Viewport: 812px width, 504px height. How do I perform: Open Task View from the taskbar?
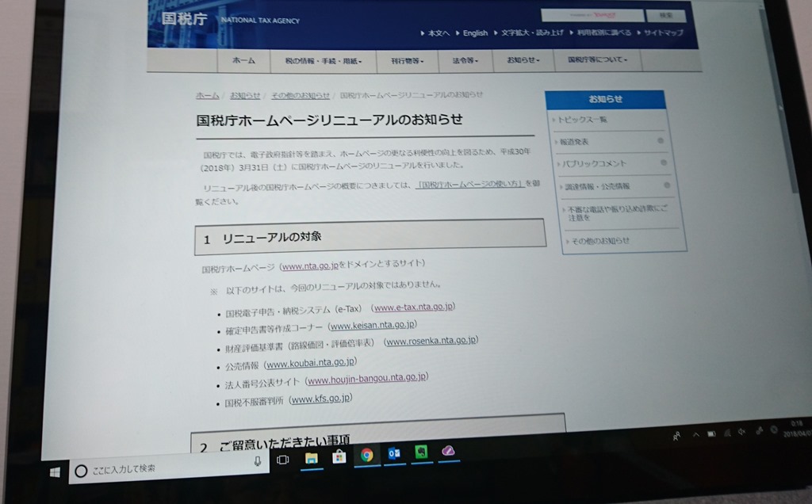point(282,460)
